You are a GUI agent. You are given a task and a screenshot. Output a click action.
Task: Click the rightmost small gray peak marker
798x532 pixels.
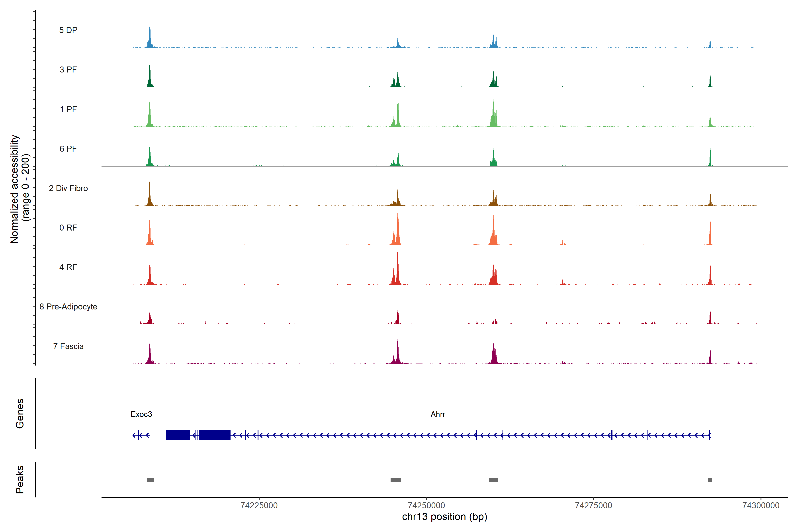[x=710, y=480]
